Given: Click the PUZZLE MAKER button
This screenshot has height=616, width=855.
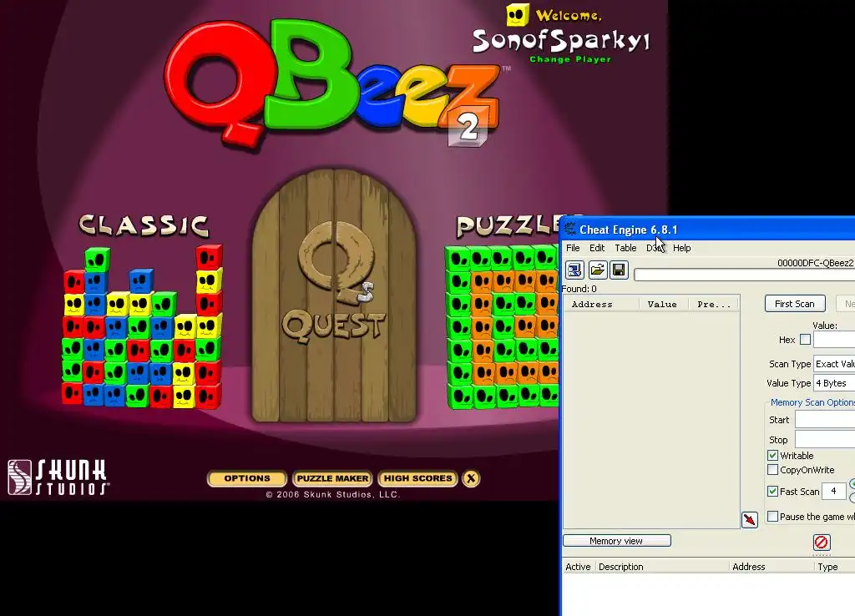Looking at the screenshot, I should tap(332, 478).
